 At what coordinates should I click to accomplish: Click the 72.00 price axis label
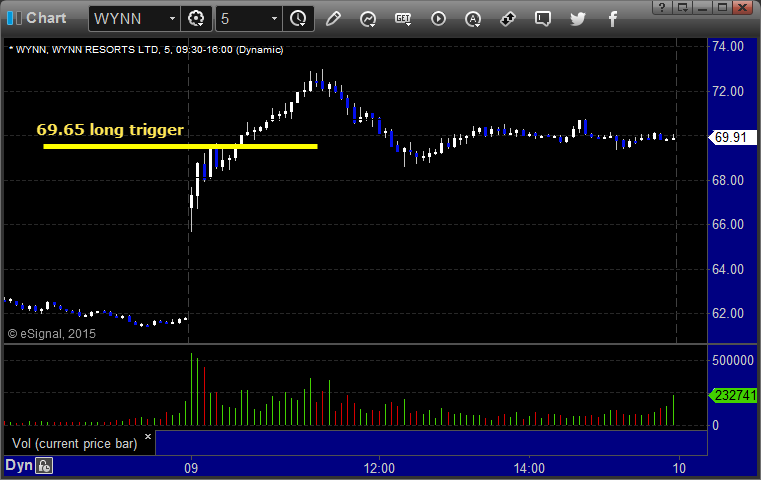tap(728, 91)
